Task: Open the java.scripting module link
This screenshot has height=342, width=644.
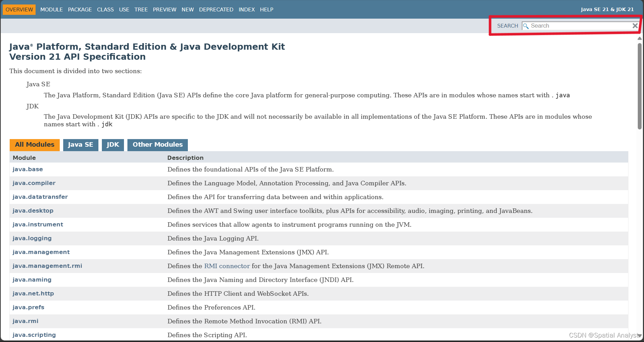Action: point(34,335)
